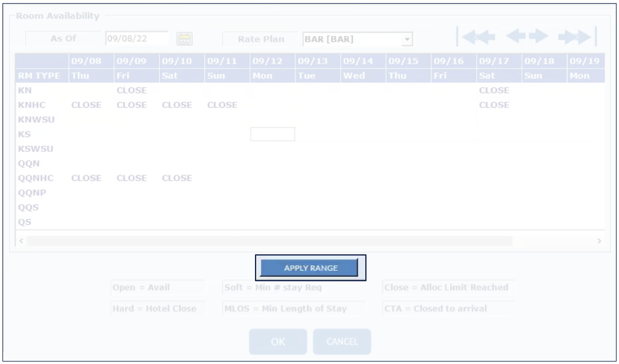Click the 09/14 Wed column header
619x364 pixels.
(x=363, y=69)
